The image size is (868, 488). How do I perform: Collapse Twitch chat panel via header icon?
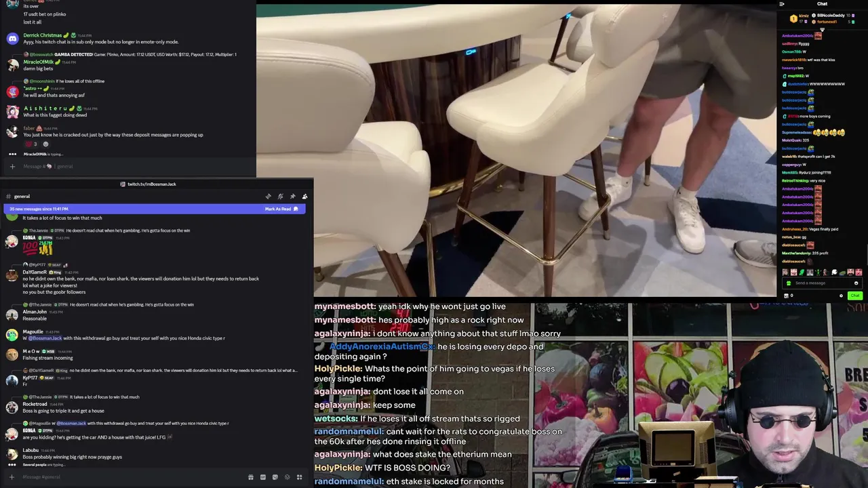pos(782,4)
